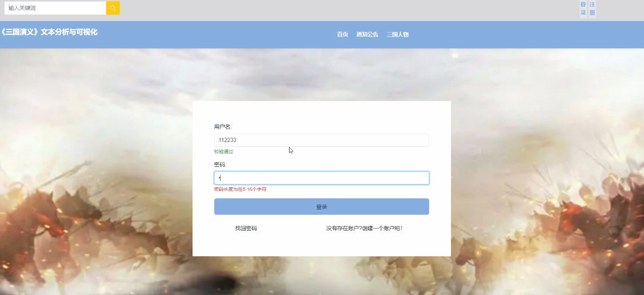
Task: Focus the keyword search input field
Action: (x=55, y=8)
